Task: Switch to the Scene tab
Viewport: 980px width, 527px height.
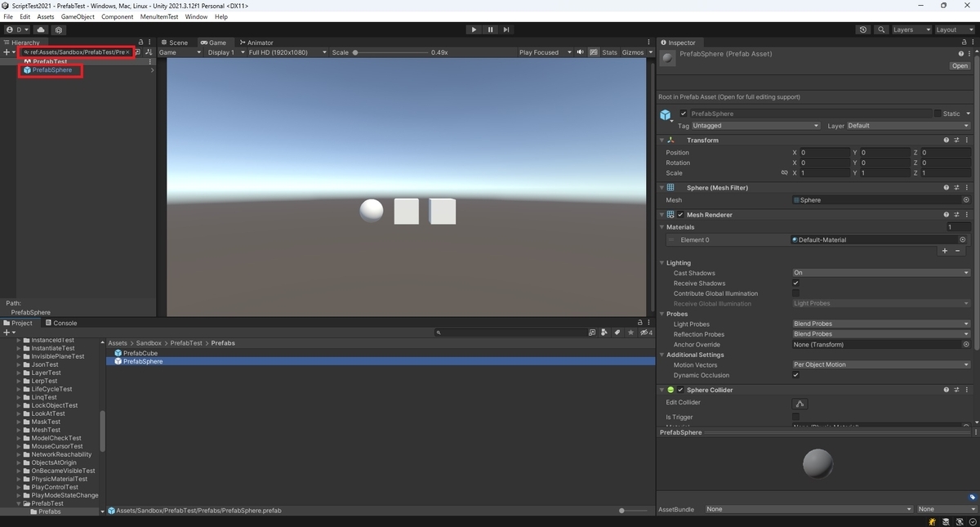Action: [x=175, y=42]
